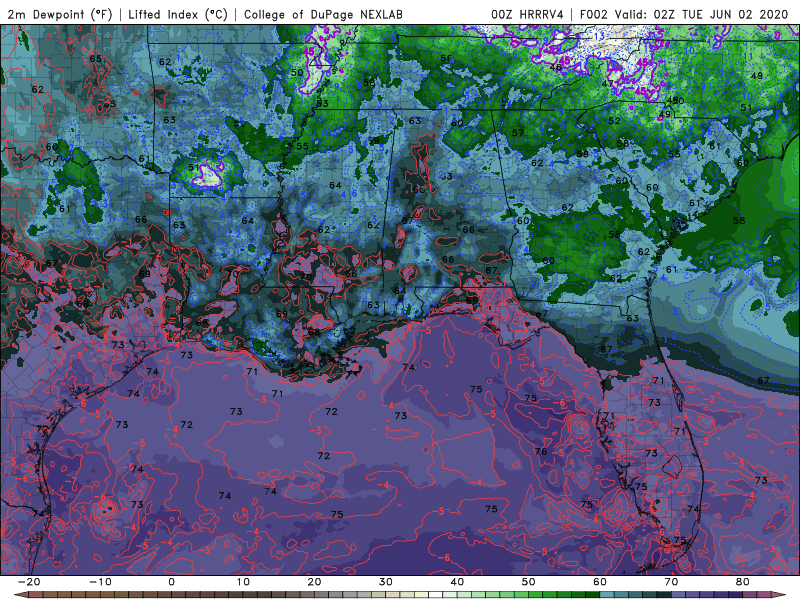The width and height of the screenshot is (800, 600).
Task: Click the "F002 Valid: 02Z TUE JUN 02 2020" text
Action: 684,14
